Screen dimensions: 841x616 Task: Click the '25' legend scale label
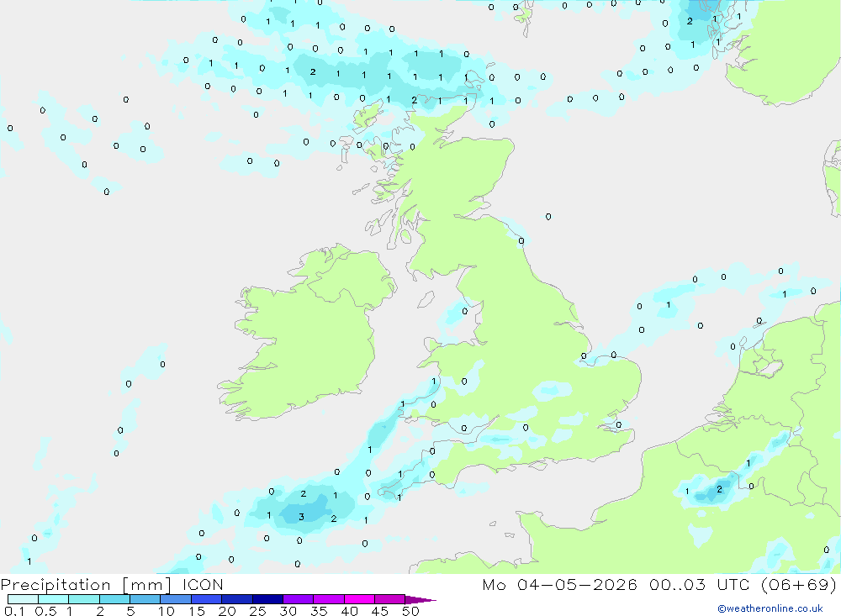[257, 611]
